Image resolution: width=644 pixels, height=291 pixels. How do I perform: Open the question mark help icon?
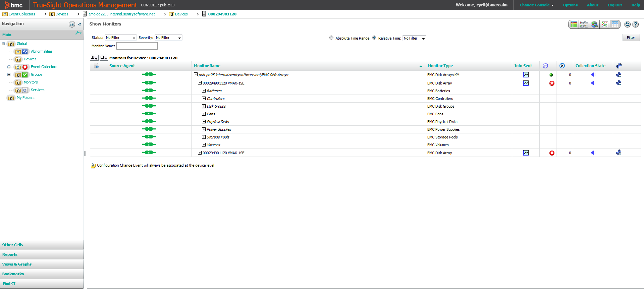pos(636,24)
